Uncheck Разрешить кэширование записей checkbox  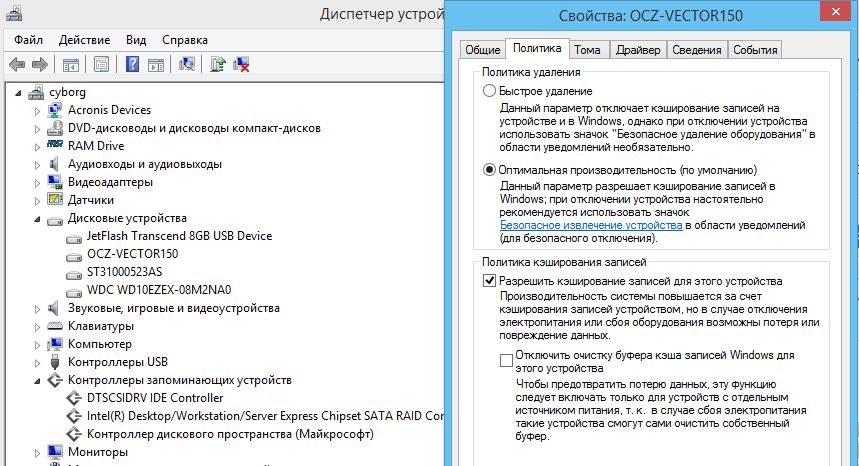pos(489,281)
